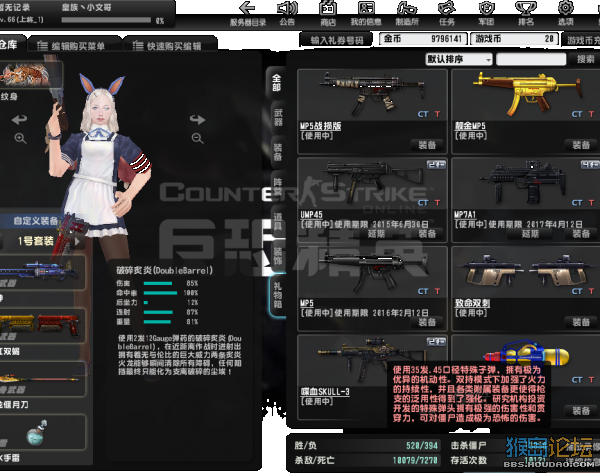Zoom out on the character model
Viewport: 600px width, 473px height.
[197, 138]
